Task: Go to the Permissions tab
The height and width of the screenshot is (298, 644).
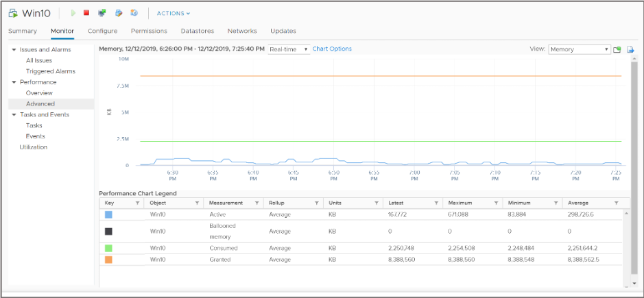Action: pyautogui.click(x=149, y=31)
